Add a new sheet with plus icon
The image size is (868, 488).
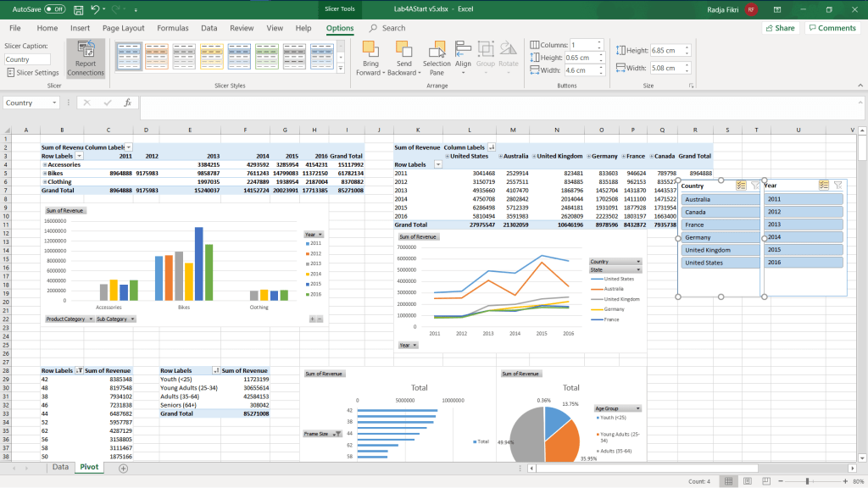[x=124, y=468]
